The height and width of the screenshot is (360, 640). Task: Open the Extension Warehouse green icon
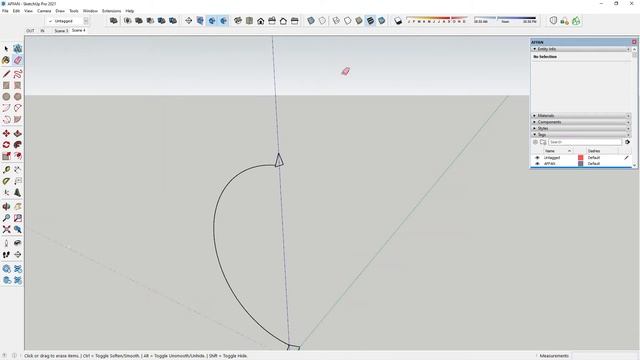click(x=576, y=21)
